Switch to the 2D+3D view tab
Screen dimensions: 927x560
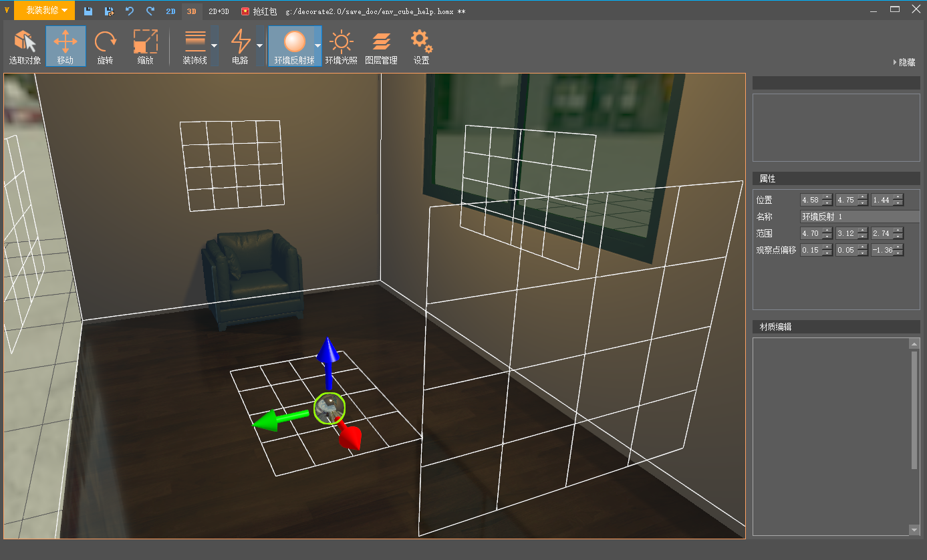[219, 11]
